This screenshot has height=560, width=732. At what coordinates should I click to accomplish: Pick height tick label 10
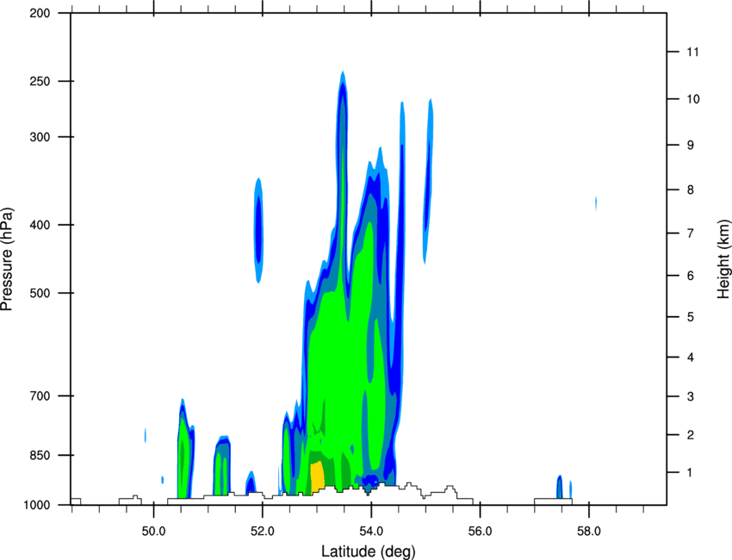tap(693, 99)
